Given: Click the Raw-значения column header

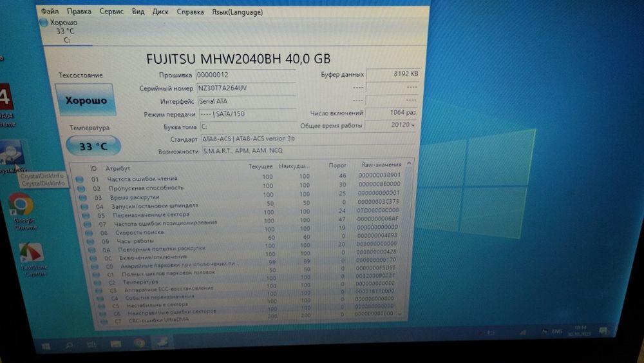Looking at the screenshot, I should (381, 164).
